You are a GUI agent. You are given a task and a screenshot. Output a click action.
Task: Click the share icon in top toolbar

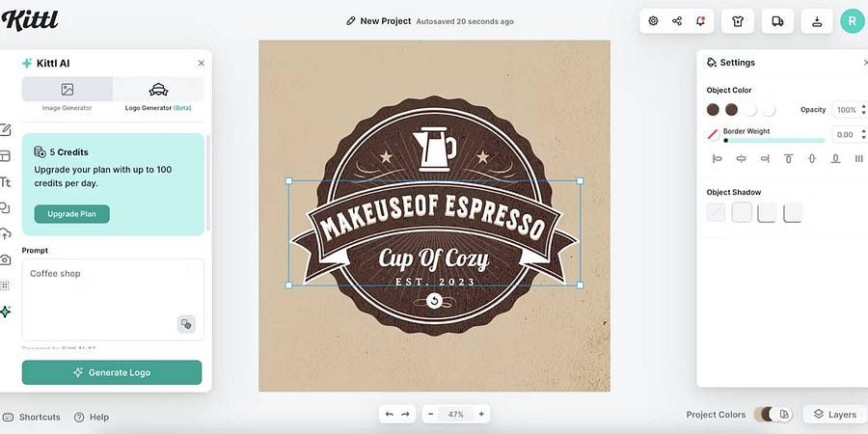677,21
